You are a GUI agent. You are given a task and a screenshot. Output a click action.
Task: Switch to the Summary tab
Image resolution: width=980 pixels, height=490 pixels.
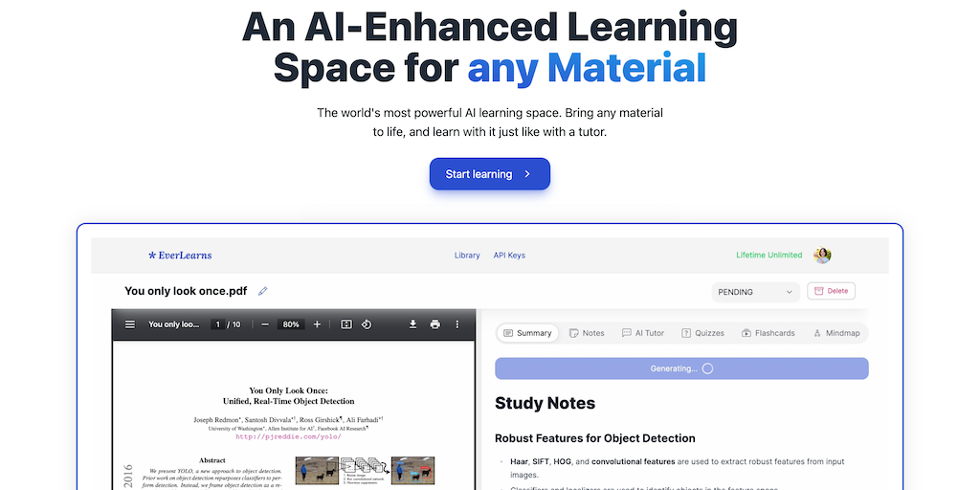coord(527,333)
